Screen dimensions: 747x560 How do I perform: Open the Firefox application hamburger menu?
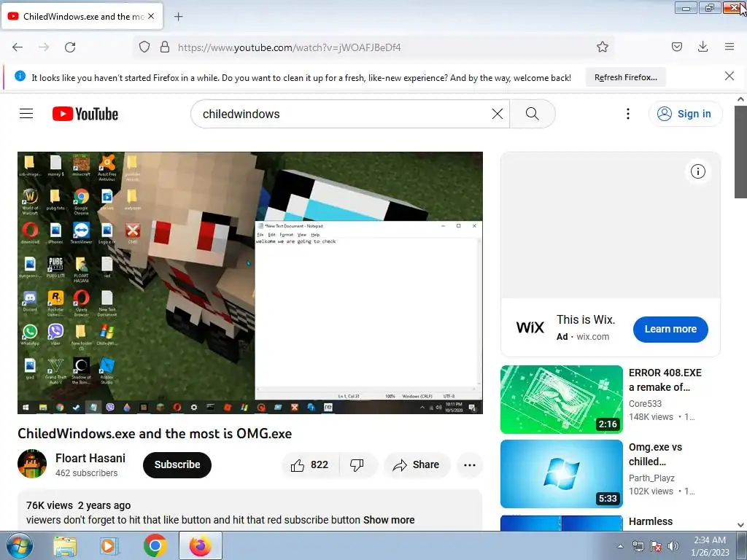729,47
